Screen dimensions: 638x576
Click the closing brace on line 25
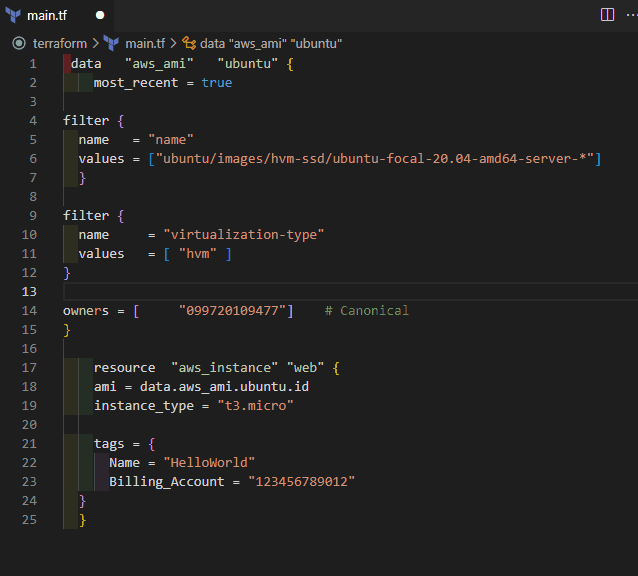coord(83,520)
